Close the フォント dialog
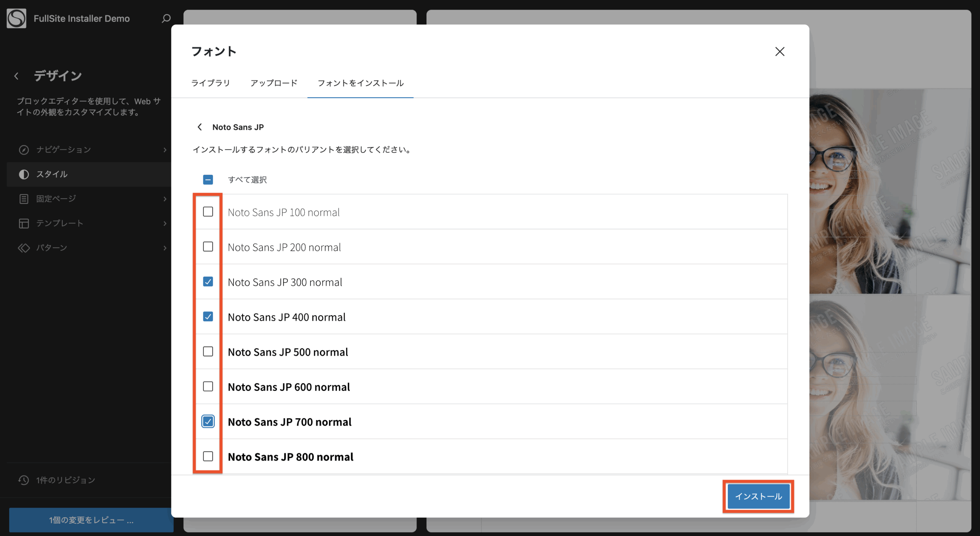The width and height of the screenshot is (980, 536). [780, 52]
